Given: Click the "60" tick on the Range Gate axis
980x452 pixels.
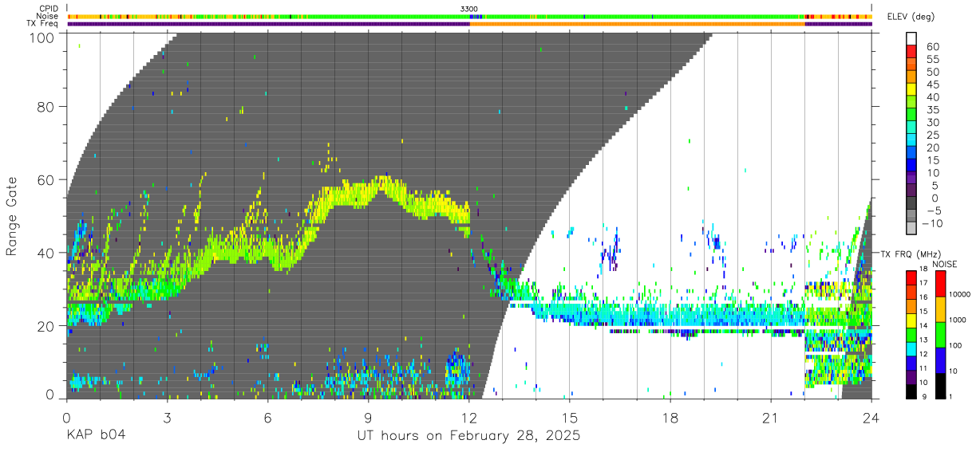Looking at the screenshot, I should click(45, 179).
